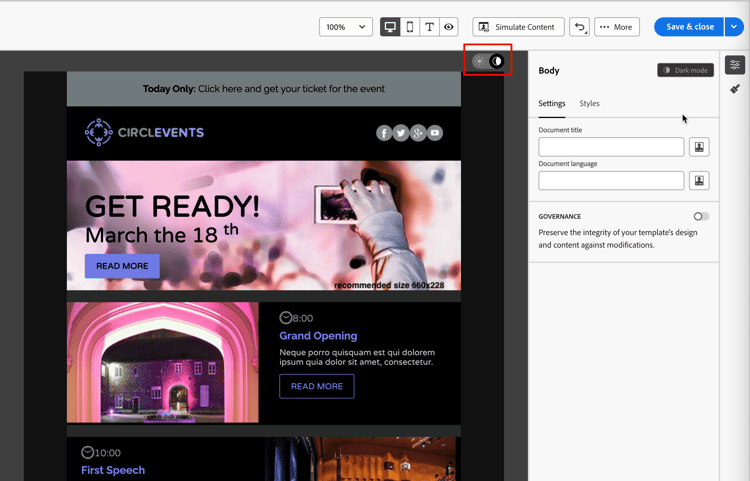
Task: Click the Document language input field
Action: tap(611, 181)
